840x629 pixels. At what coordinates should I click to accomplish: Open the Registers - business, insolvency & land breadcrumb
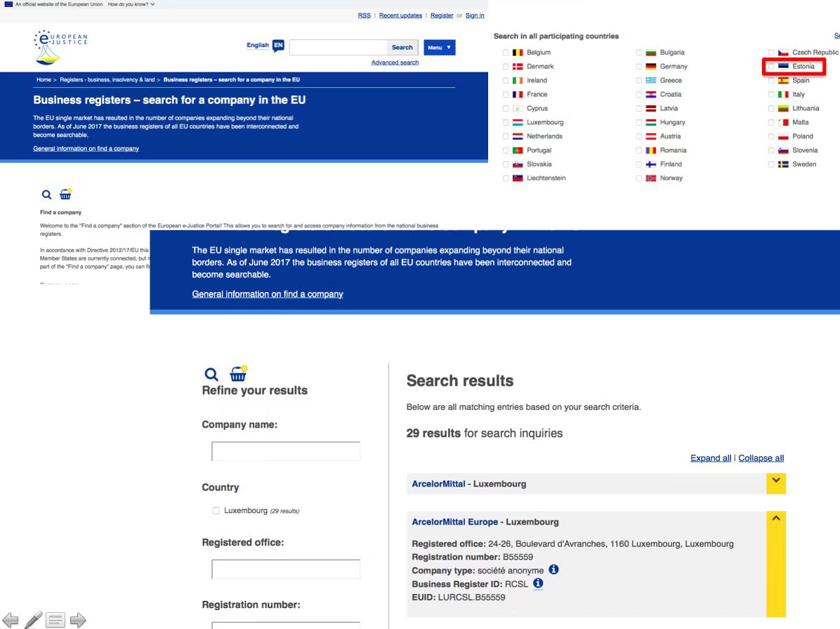pyautogui.click(x=107, y=80)
